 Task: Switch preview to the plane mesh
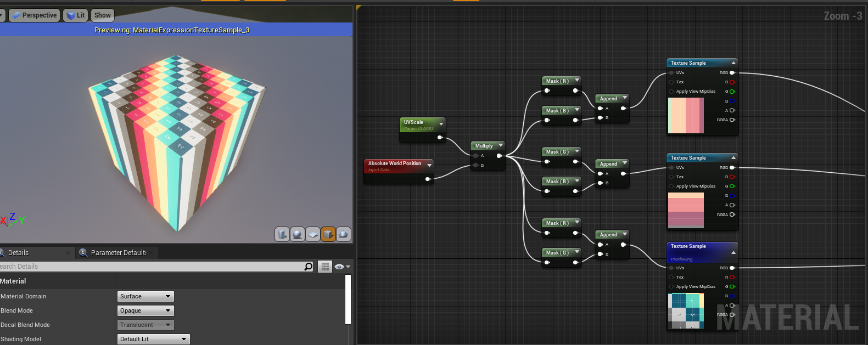coord(313,235)
